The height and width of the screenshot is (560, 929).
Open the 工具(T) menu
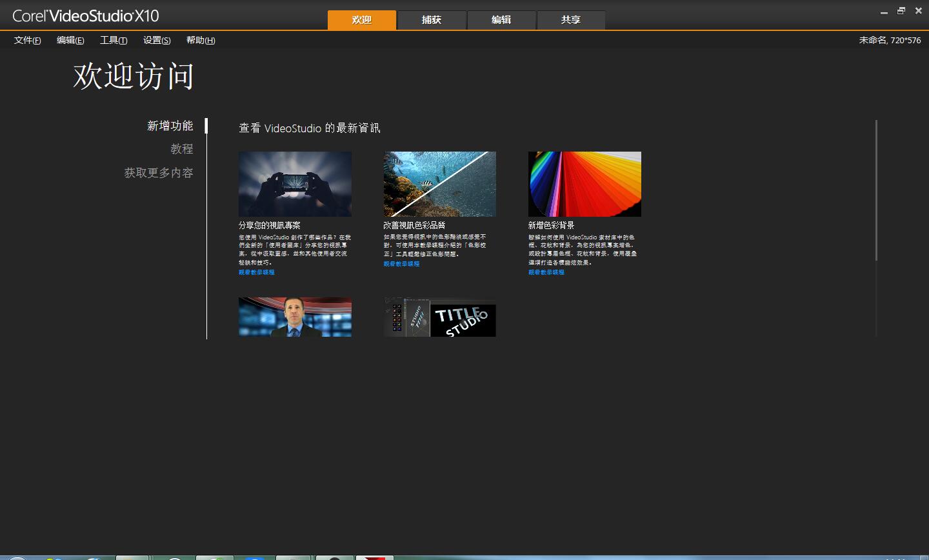(114, 40)
